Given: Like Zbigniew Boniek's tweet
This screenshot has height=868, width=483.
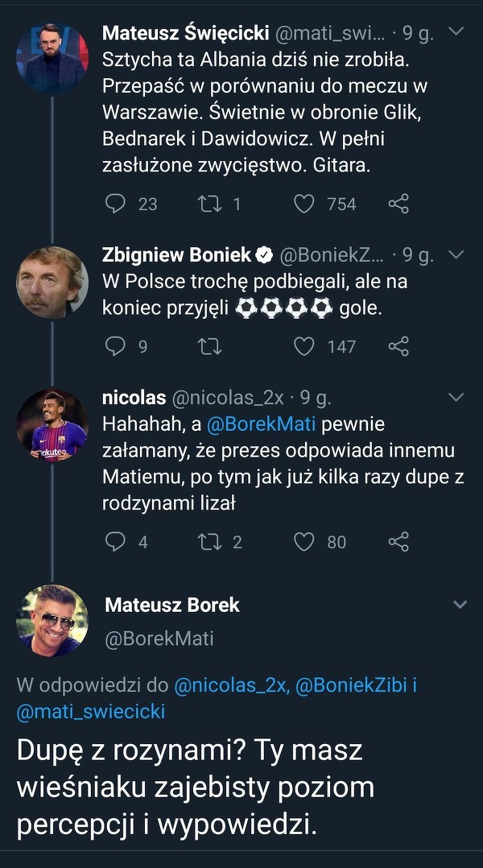Looking at the screenshot, I should click(303, 346).
